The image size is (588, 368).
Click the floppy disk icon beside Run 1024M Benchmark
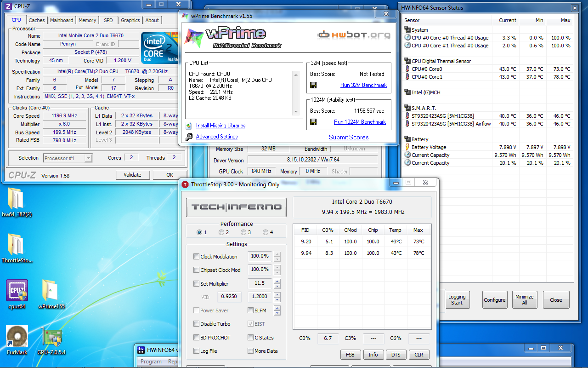pos(313,122)
